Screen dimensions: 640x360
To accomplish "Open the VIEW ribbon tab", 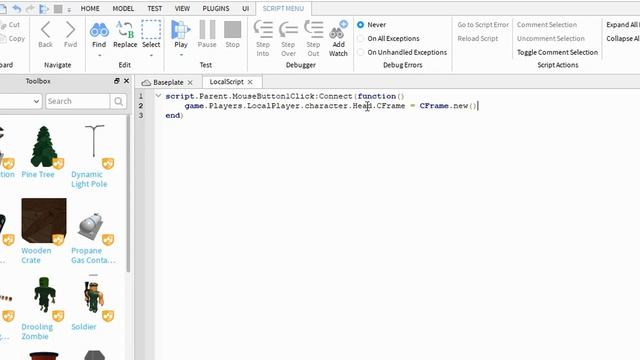I will (x=182, y=8).
